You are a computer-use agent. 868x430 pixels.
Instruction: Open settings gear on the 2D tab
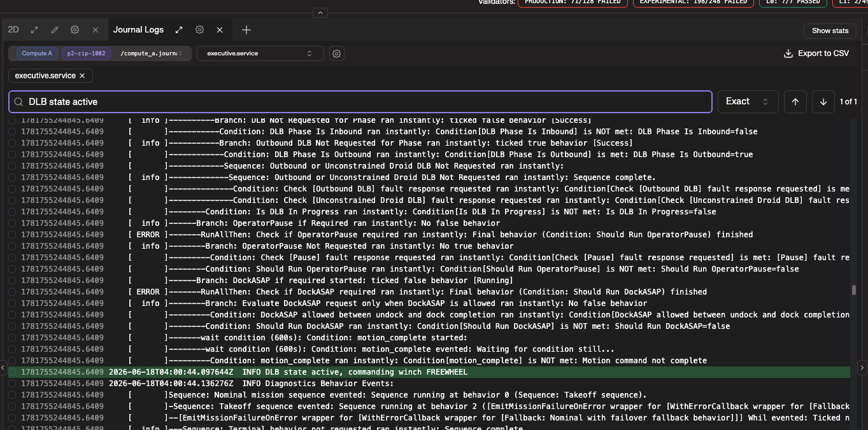coord(75,30)
